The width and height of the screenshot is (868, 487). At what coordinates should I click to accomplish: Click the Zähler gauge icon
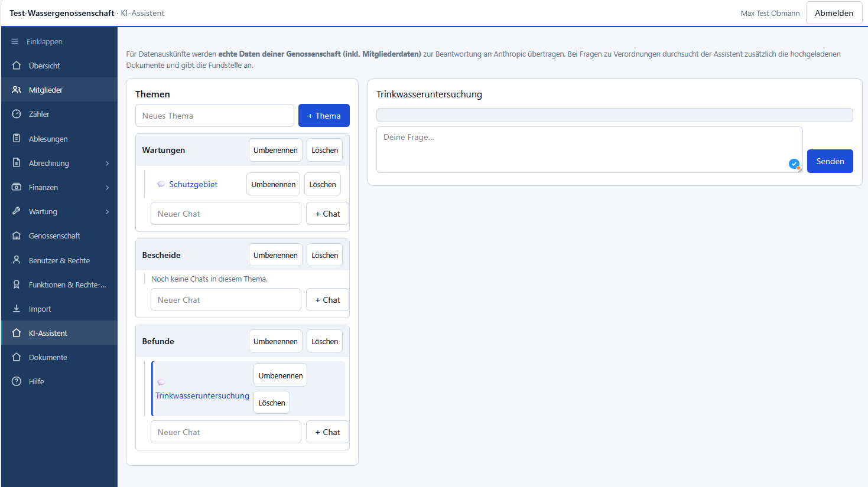[17, 114]
